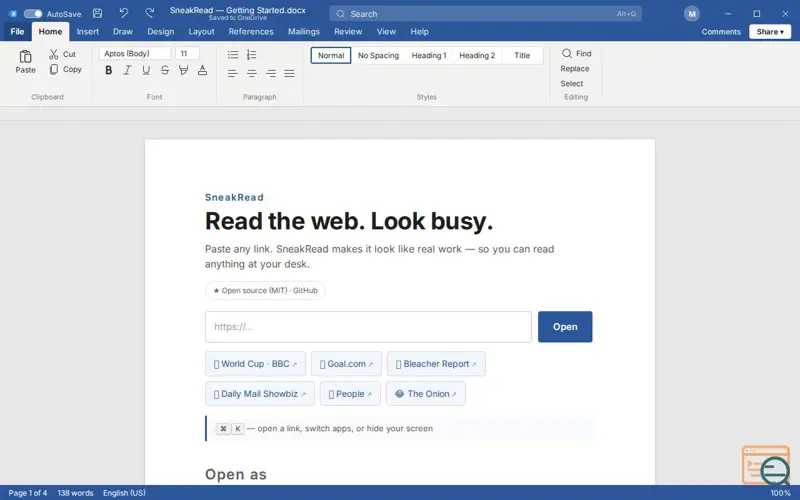Click the https:// URL input field

click(x=368, y=327)
